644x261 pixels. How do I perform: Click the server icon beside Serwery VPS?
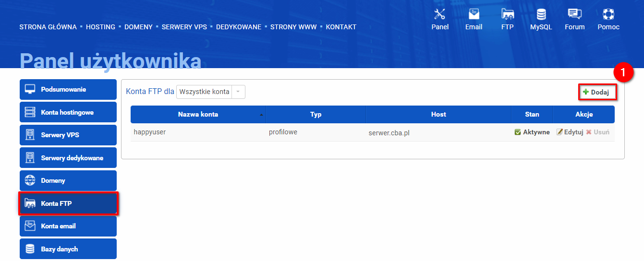(30, 135)
